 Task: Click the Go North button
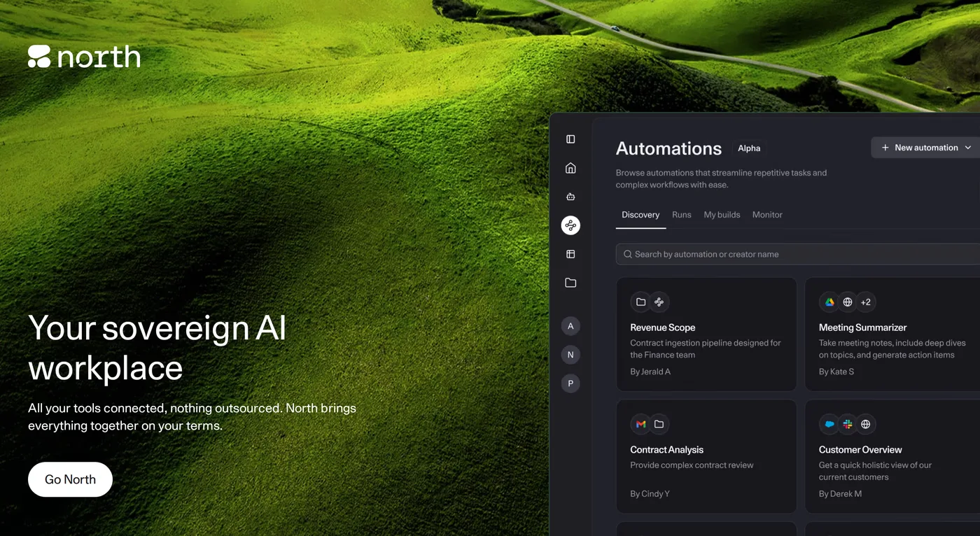point(70,479)
